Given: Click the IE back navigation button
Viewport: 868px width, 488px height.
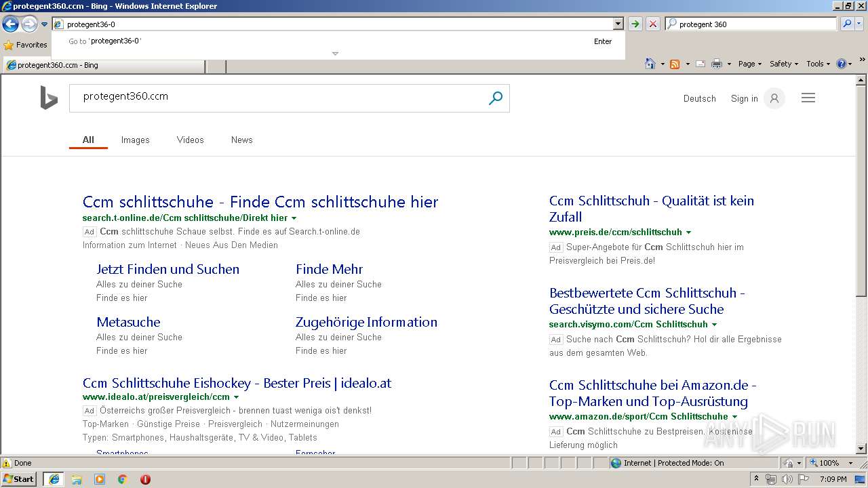Looking at the screenshot, I should coord(10,24).
